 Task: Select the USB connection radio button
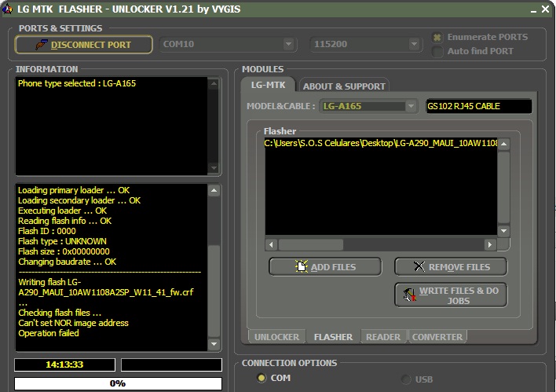[406, 379]
